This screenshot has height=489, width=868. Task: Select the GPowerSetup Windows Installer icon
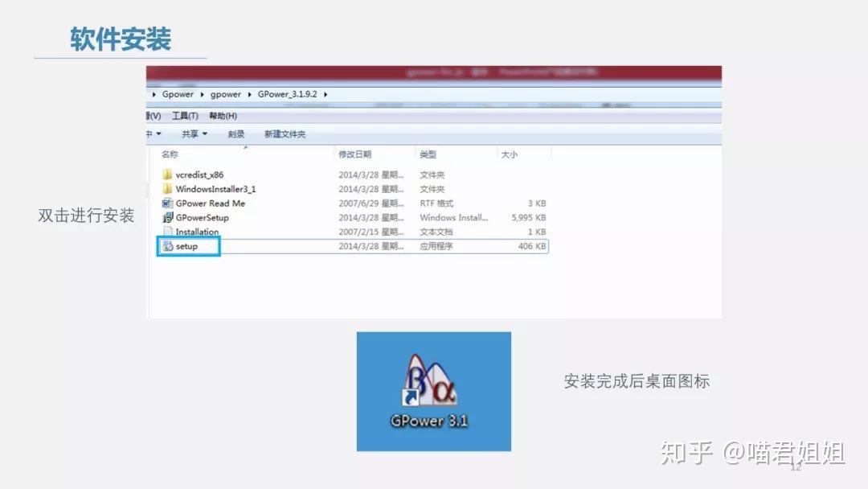169,217
